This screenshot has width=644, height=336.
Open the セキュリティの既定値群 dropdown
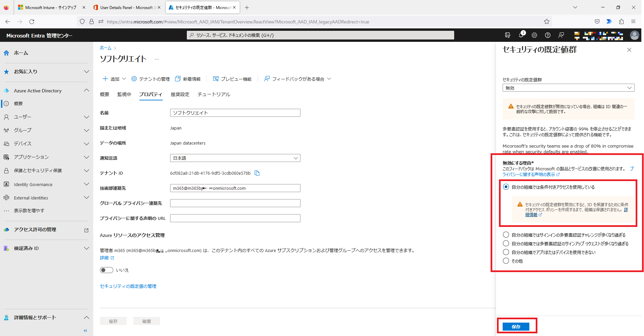(568, 88)
